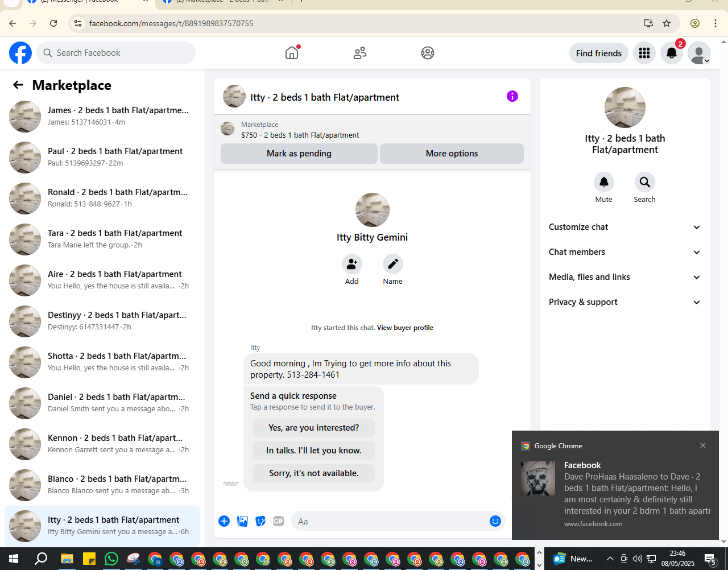Bookmark this tab with the star icon
The image size is (728, 570).
pyautogui.click(x=667, y=23)
